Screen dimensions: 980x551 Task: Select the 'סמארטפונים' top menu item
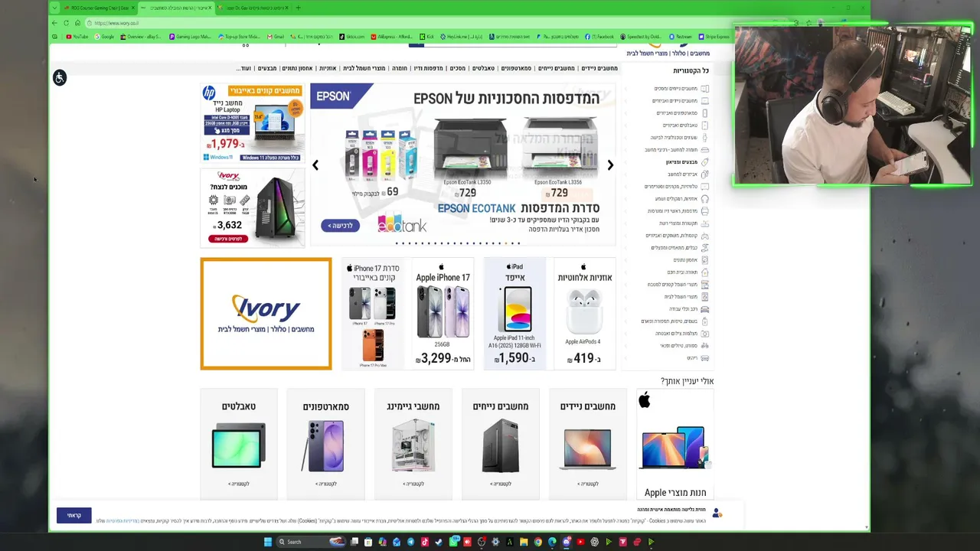click(x=516, y=68)
